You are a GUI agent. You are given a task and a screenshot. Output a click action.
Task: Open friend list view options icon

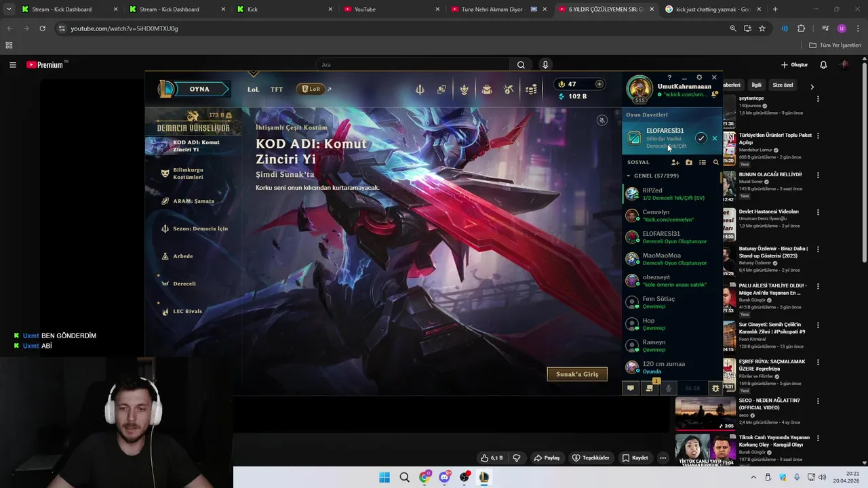point(703,162)
